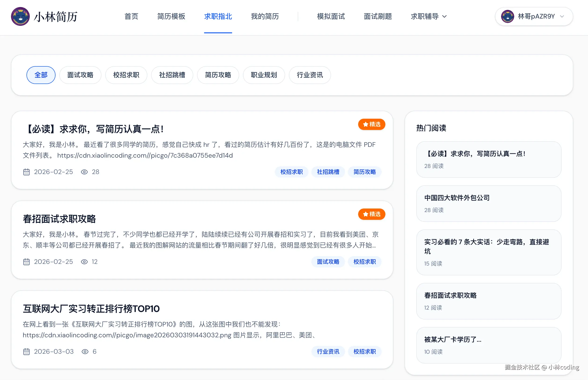Screen dimensions: 588x380
Task: Click the calendar icon on the first article
Action: pos(26,172)
